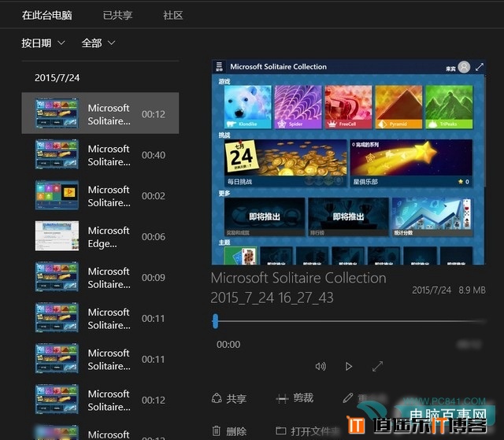Click the 每日挑战 daily challenge tile

285,163
